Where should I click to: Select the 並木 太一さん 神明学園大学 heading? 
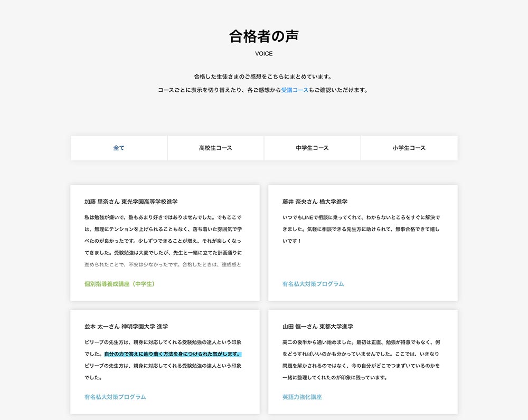[x=126, y=327]
